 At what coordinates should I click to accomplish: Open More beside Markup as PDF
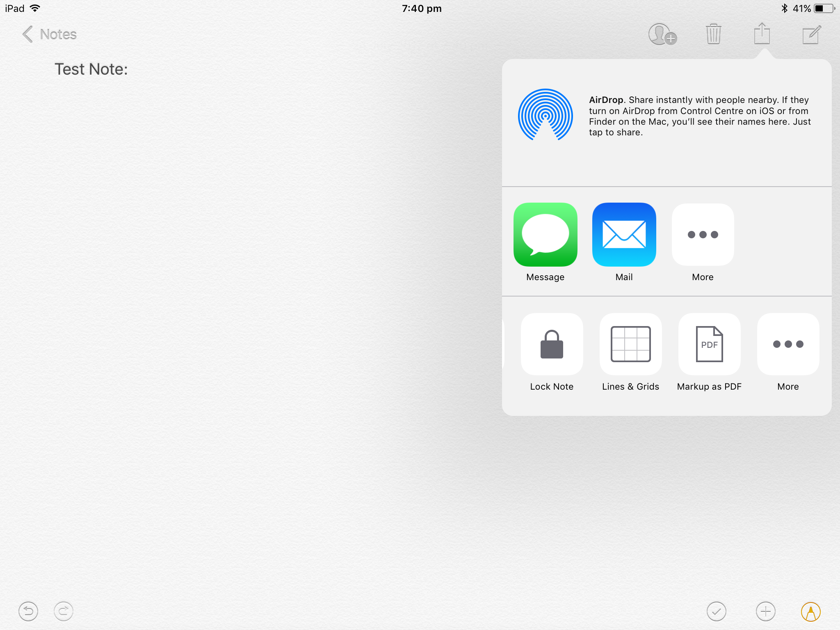tap(788, 344)
